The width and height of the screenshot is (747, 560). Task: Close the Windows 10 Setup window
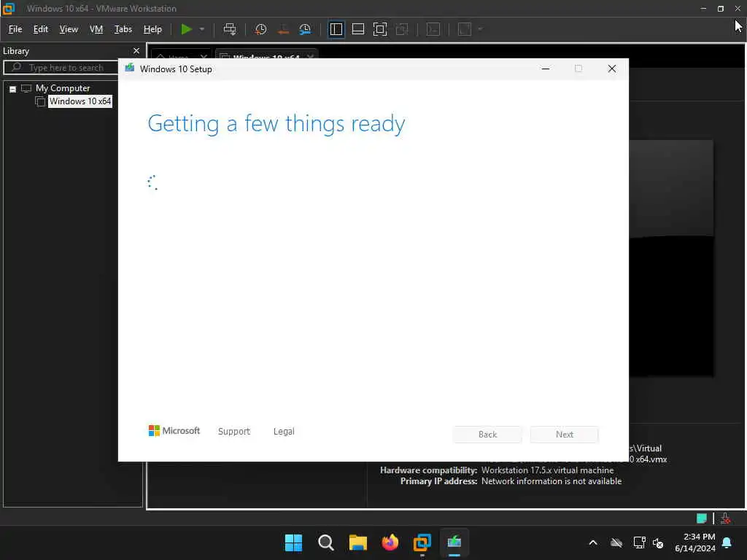coord(612,69)
